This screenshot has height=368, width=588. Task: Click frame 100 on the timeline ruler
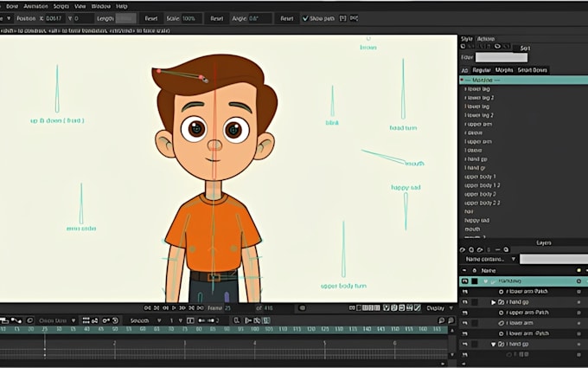[x=254, y=329]
